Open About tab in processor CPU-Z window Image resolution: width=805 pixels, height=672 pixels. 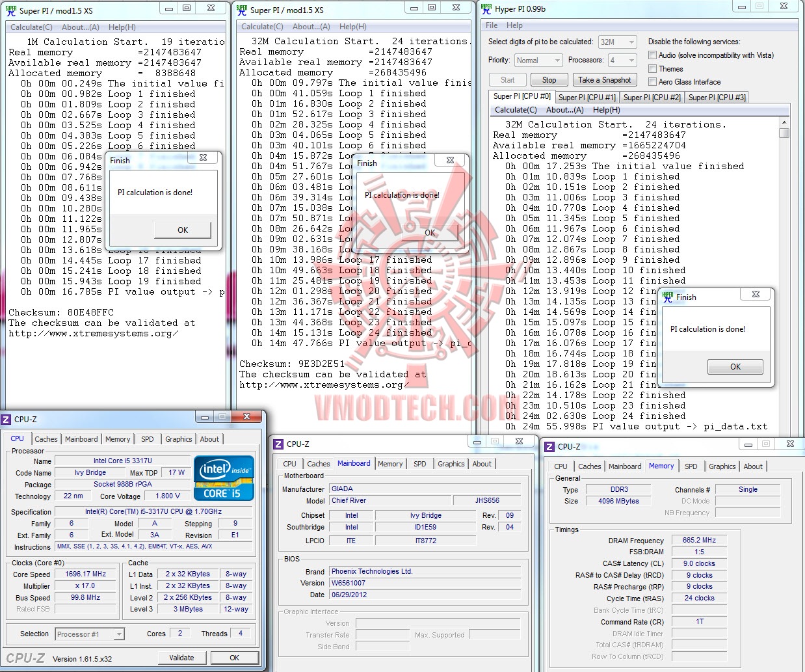coord(209,439)
